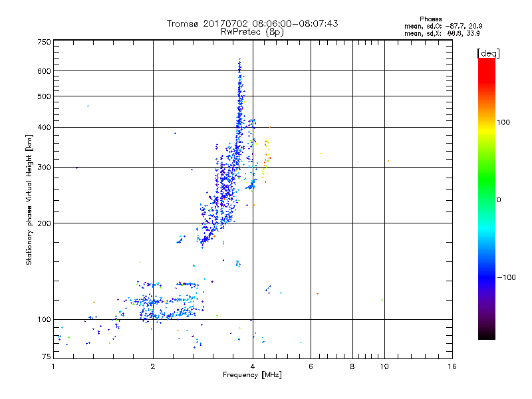Click the x-axis label 'Frequency [MHz]'
The height and width of the screenshot is (399, 532).
point(252,375)
